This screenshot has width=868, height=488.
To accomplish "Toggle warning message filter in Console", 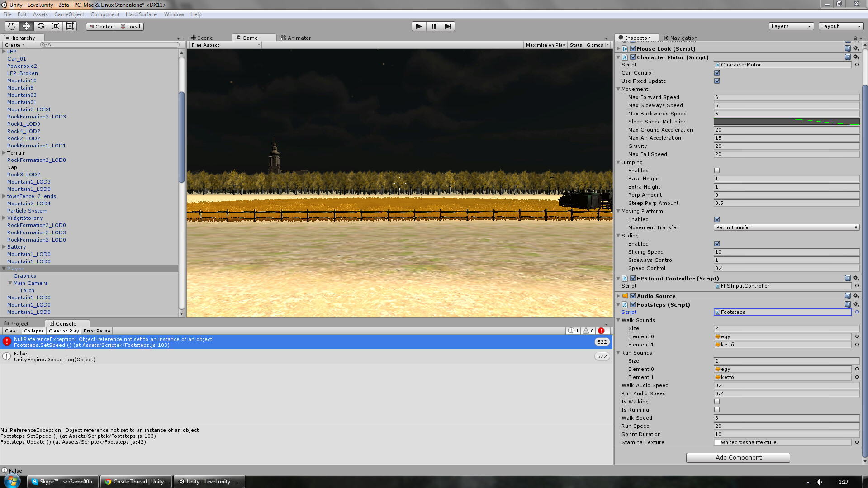I will (588, 331).
